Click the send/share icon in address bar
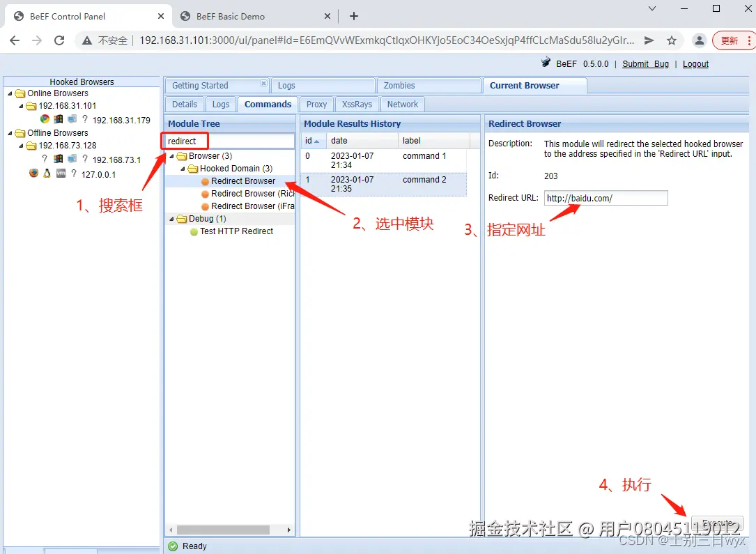The image size is (756, 554). [649, 40]
